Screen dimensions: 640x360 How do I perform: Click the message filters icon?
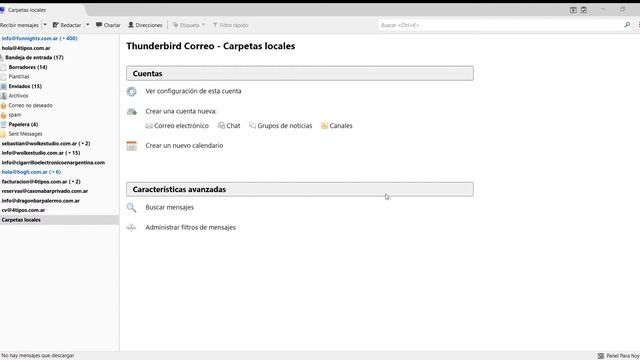(131, 227)
